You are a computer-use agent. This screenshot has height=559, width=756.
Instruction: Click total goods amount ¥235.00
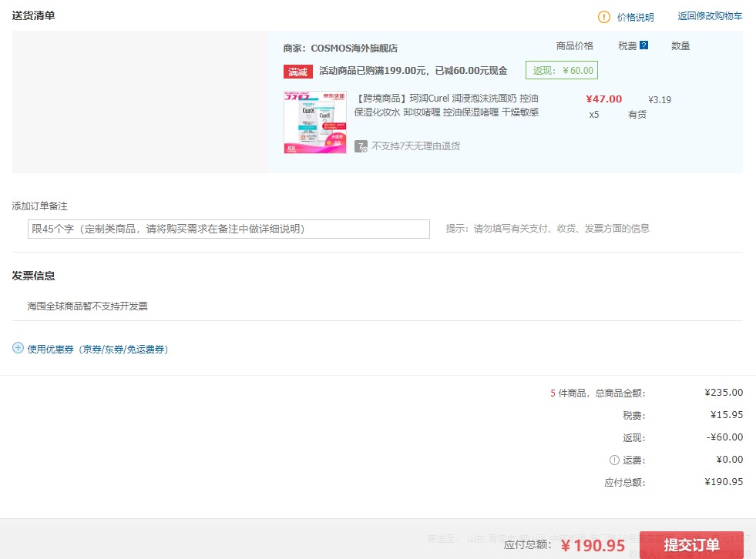click(x=724, y=392)
